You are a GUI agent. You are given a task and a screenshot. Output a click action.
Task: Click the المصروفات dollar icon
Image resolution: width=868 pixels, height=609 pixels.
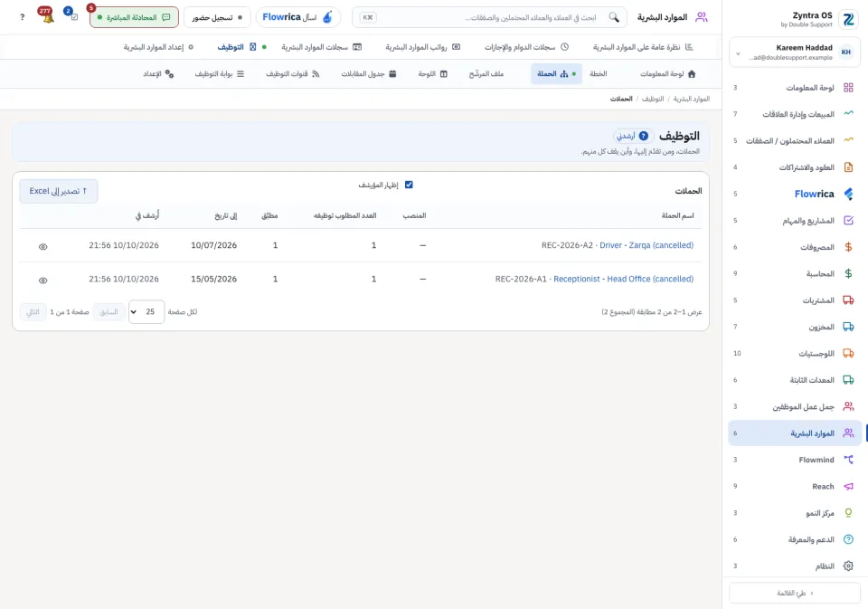pyautogui.click(x=848, y=247)
